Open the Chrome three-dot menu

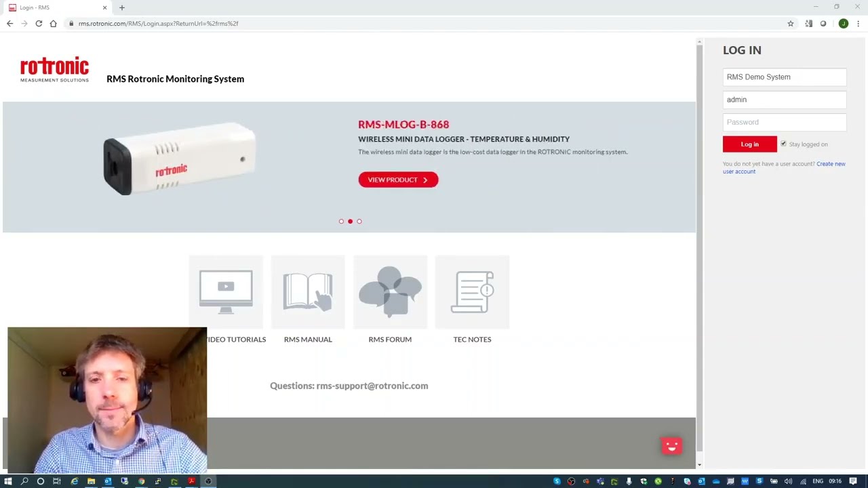pyautogui.click(x=858, y=23)
